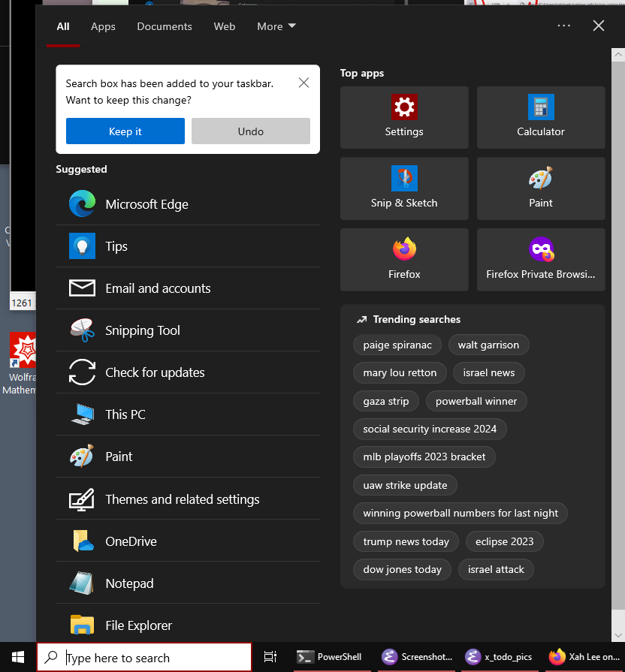Search trending topic powerball winner

click(476, 401)
